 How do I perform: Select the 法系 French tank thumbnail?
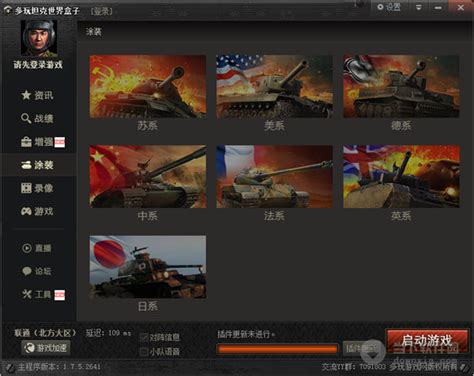coord(274,176)
